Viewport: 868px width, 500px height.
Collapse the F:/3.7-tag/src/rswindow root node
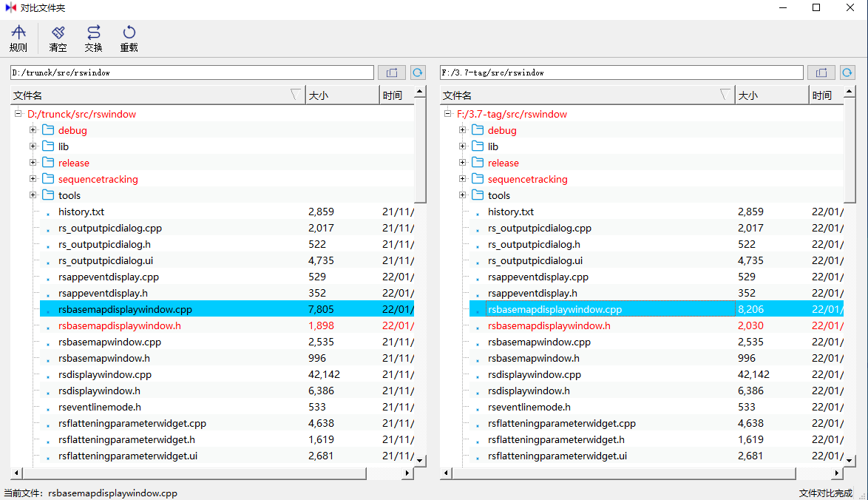[447, 113]
